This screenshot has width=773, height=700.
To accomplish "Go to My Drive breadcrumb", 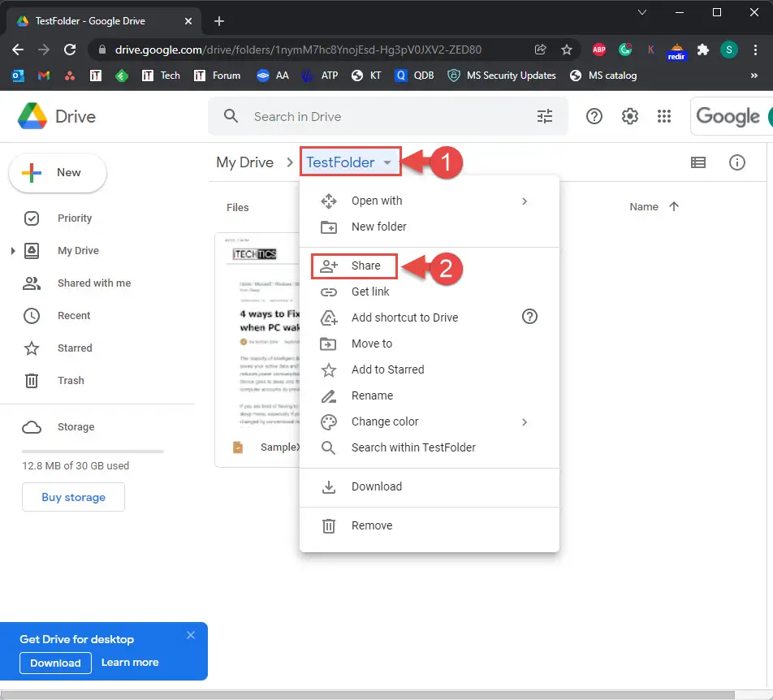I will click(244, 162).
